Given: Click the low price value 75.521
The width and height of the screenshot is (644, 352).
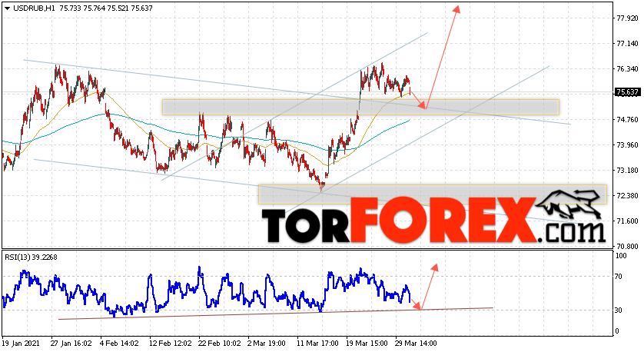Looking at the screenshot, I should (118, 8).
